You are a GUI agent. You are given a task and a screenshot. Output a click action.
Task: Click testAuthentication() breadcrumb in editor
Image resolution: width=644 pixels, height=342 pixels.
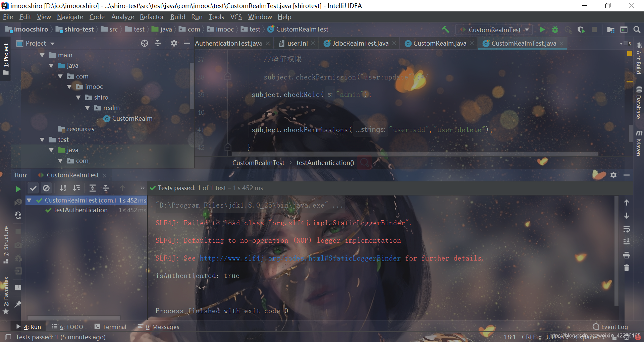[325, 163]
